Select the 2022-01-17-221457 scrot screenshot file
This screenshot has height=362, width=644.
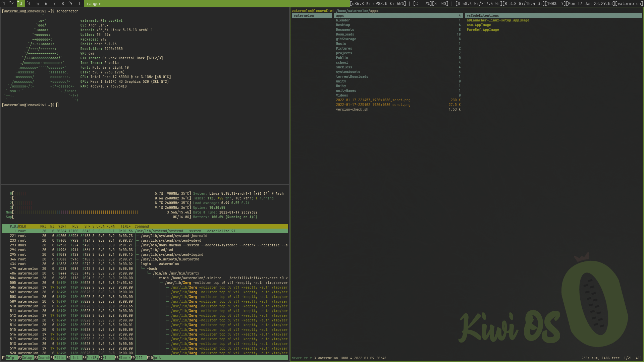[x=398, y=100]
